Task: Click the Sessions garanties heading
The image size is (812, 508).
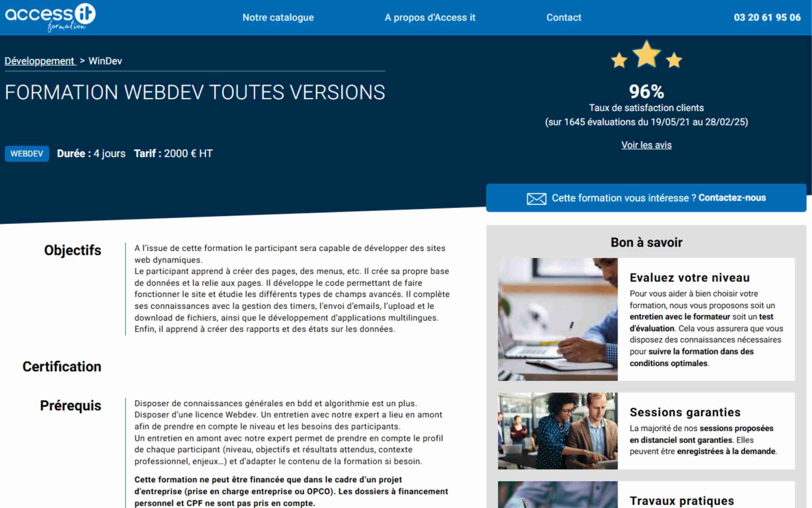Action: click(685, 412)
